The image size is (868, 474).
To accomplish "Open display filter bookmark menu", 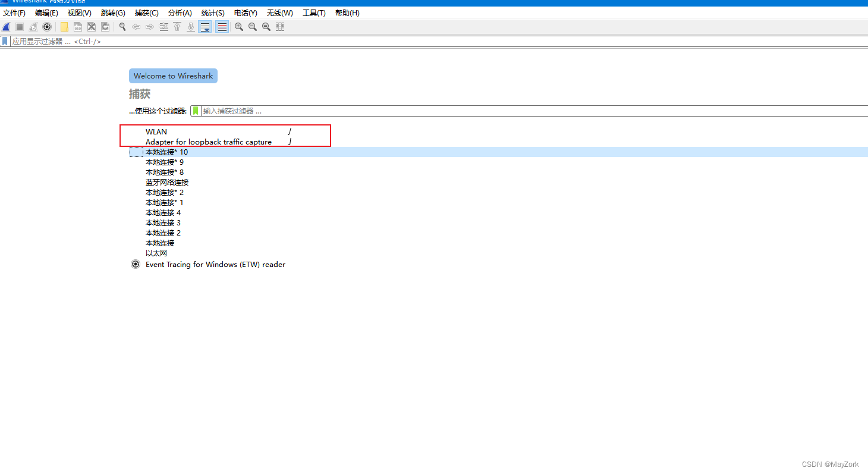I will (5, 42).
